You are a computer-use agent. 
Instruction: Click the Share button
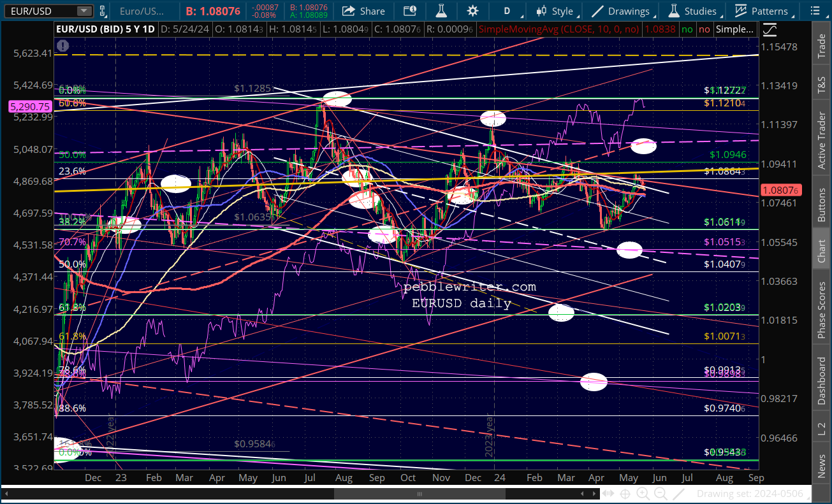click(x=363, y=11)
